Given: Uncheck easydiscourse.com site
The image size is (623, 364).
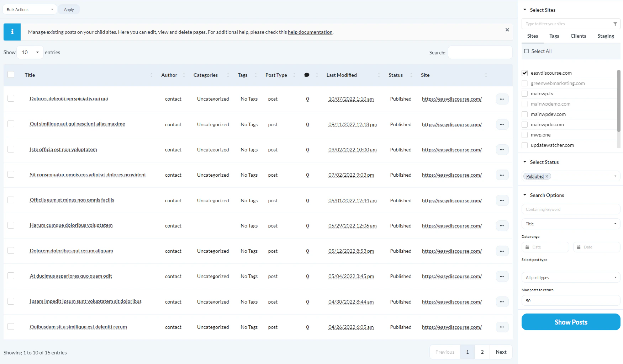Looking at the screenshot, I should point(524,73).
